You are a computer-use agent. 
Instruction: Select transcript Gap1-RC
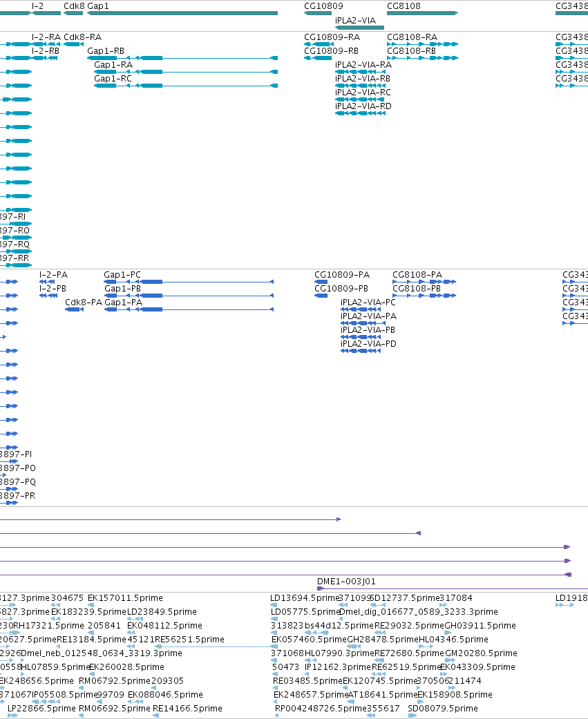click(x=186, y=86)
